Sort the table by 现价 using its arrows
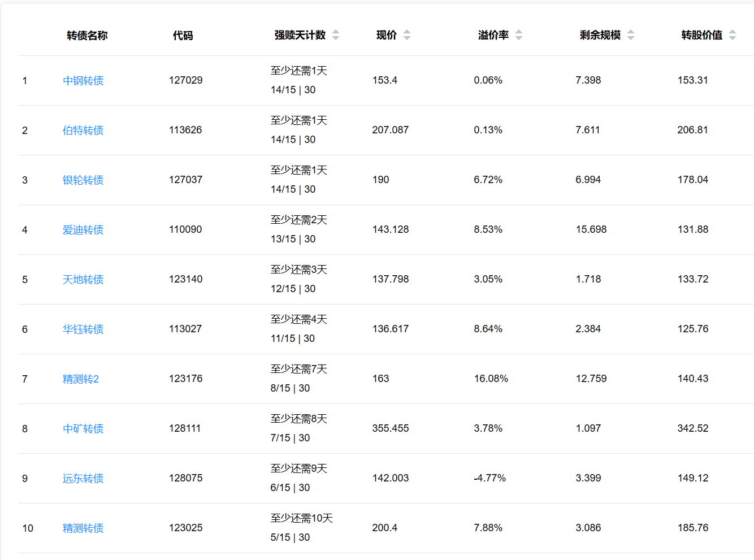754x560 pixels. [407, 35]
